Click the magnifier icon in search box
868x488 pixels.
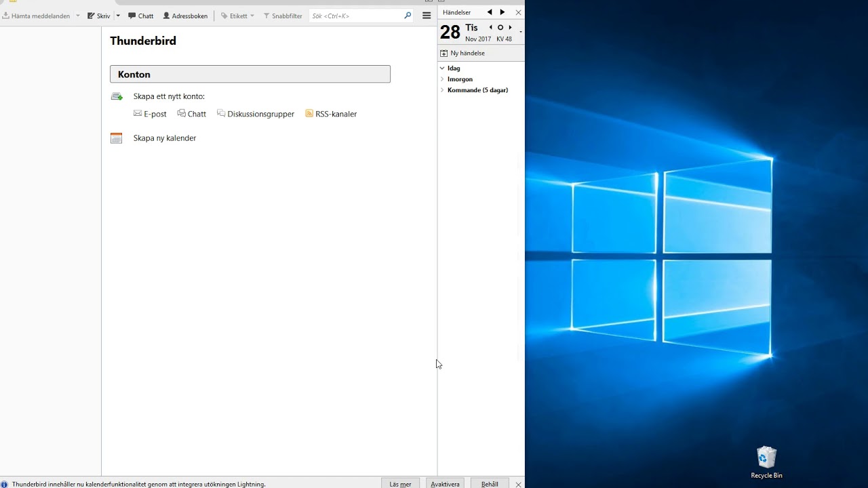pyautogui.click(x=408, y=16)
